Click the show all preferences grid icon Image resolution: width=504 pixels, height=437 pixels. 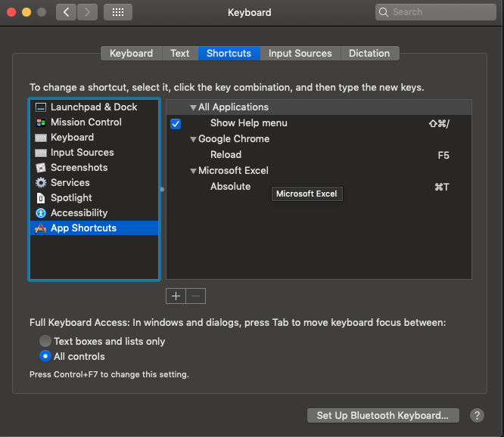(x=117, y=12)
